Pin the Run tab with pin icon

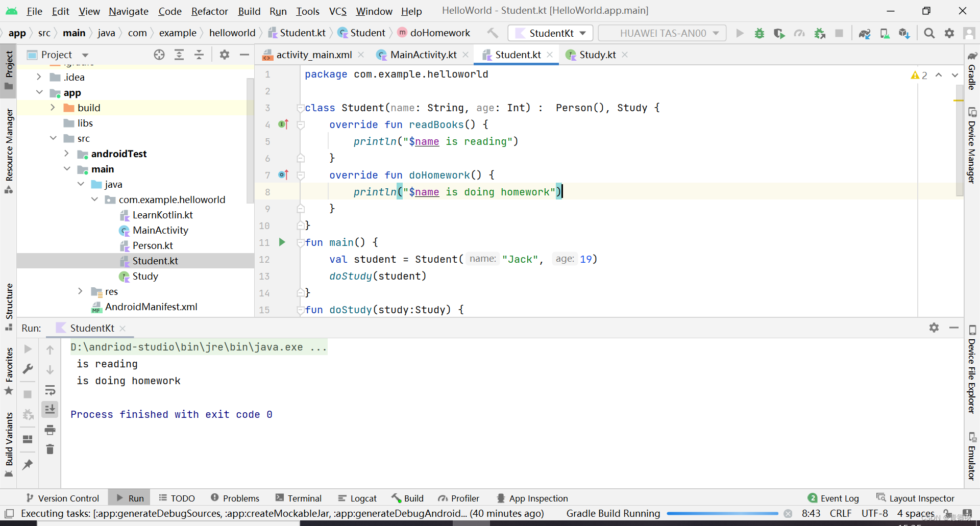point(28,464)
